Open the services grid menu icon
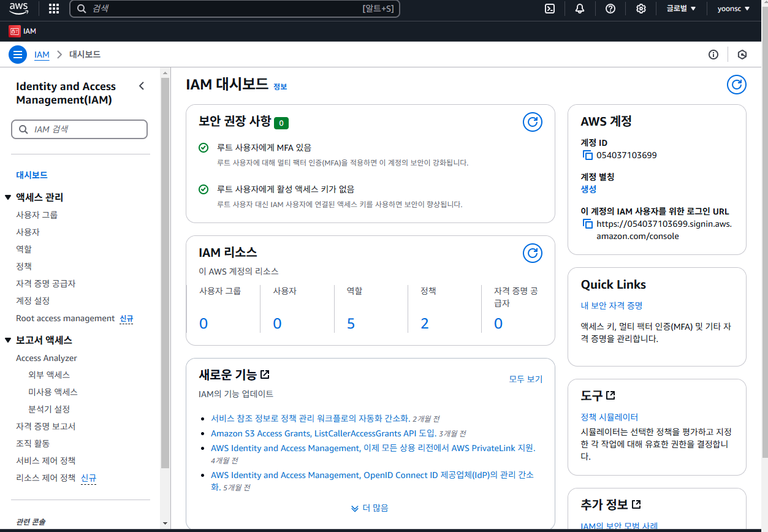The height and width of the screenshot is (532, 768). [54, 9]
